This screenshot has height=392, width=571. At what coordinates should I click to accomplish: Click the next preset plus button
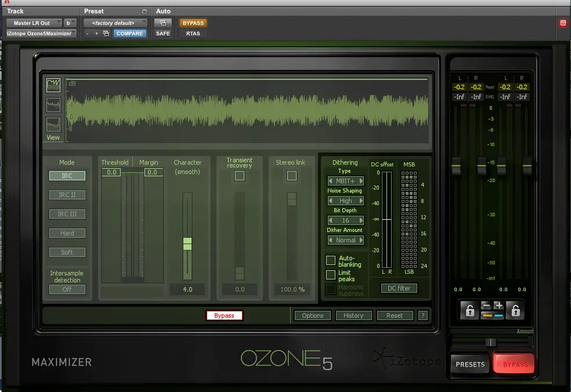[96, 34]
